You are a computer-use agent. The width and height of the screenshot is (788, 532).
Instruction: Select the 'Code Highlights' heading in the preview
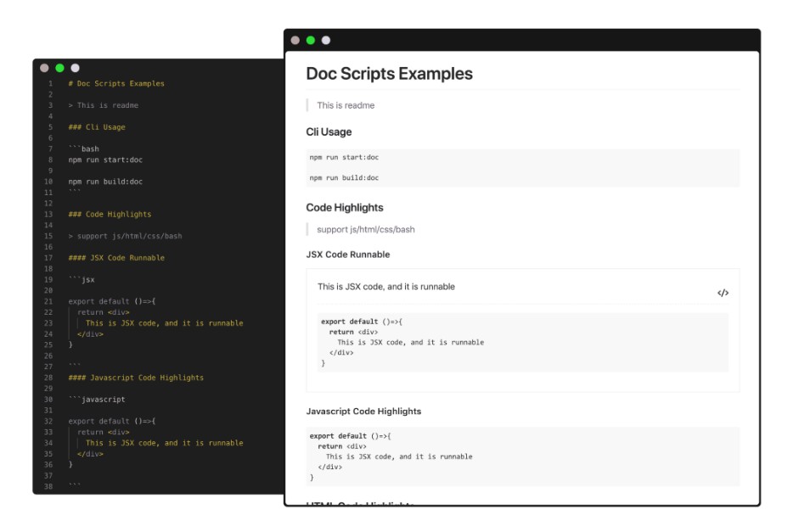click(x=344, y=208)
